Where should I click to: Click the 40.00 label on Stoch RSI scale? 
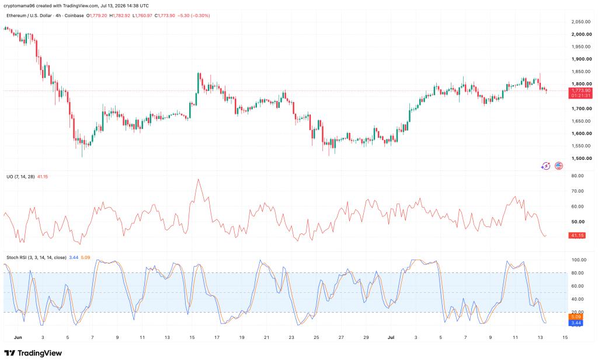[578, 299]
